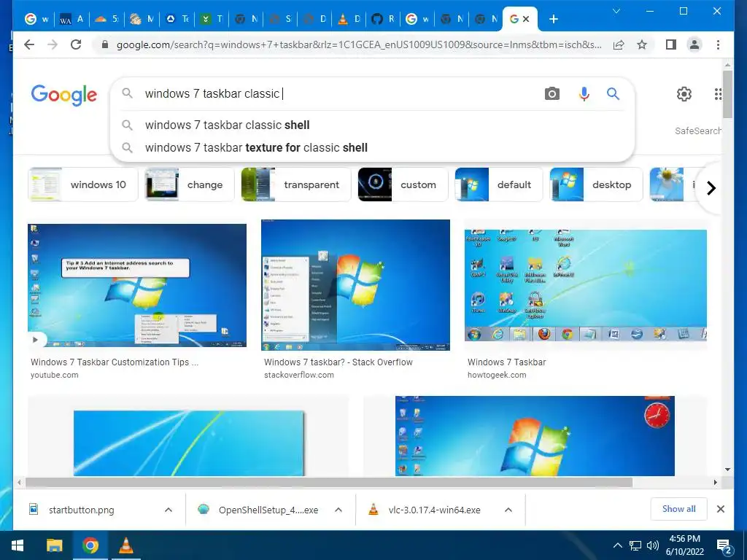Expand options for OpenShellSetup download
The height and width of the screenshot is (560, 747).
(x=338, y=510)
